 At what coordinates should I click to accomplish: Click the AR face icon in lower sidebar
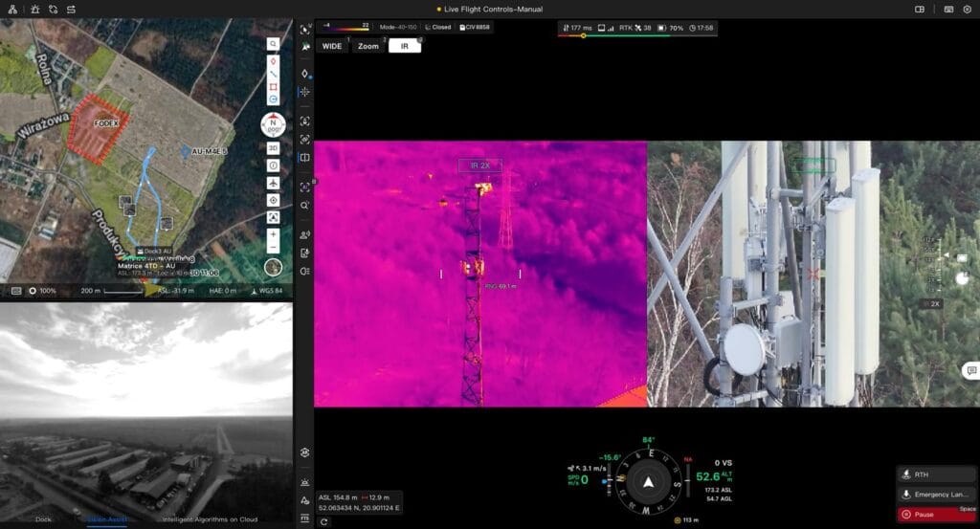click(305, 452)
